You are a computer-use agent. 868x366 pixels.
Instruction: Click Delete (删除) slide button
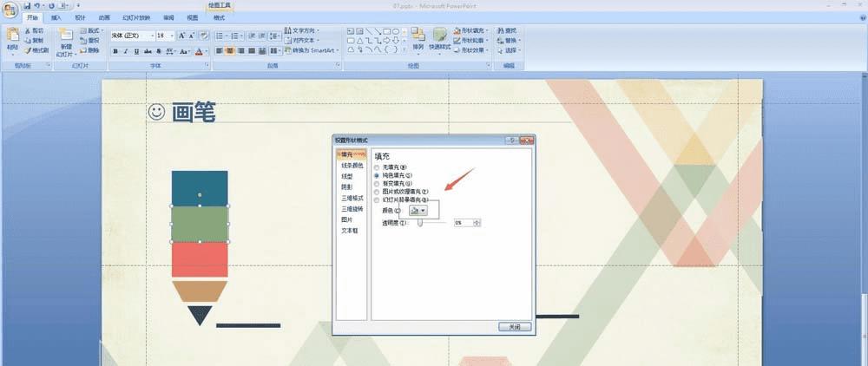click(x=90, y=50)
